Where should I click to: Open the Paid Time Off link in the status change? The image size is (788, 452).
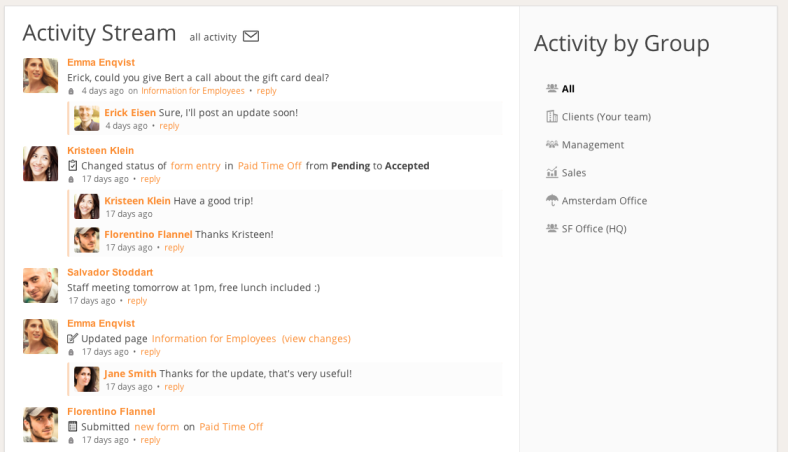tap(269, 166)
